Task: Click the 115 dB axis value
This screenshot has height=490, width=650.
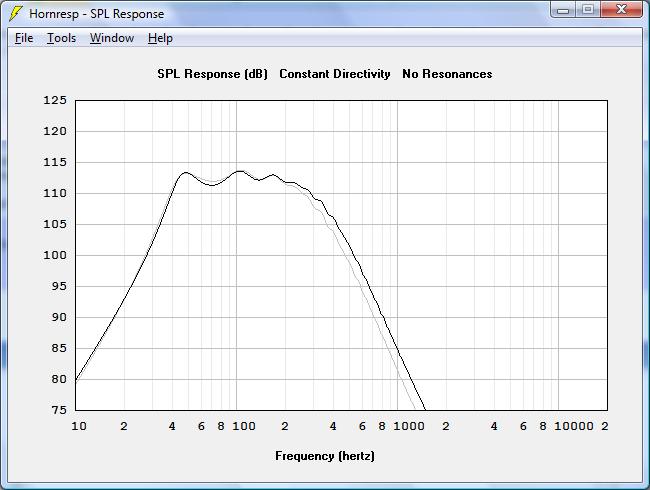Action: pyautogui.click(x=55, y=163)
